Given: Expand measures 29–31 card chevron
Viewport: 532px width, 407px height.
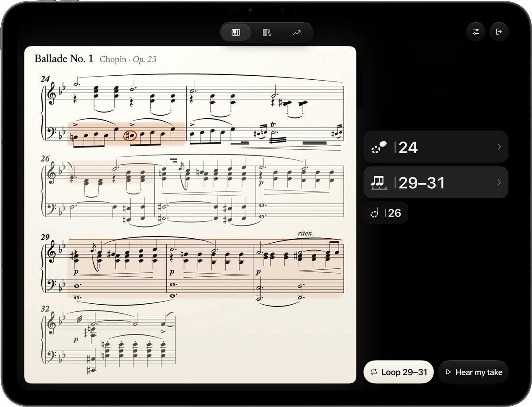Looking at the screenshot, I should pos(499,182).
